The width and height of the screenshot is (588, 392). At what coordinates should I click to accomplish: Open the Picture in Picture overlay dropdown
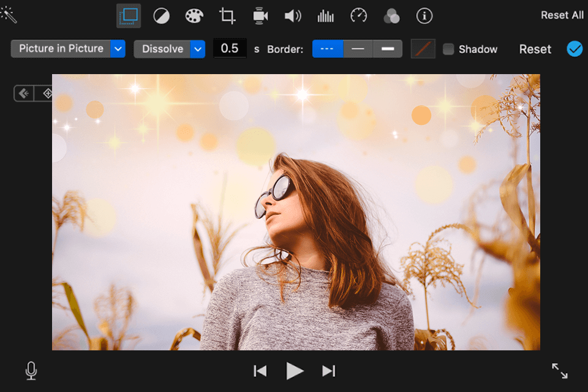68,49
